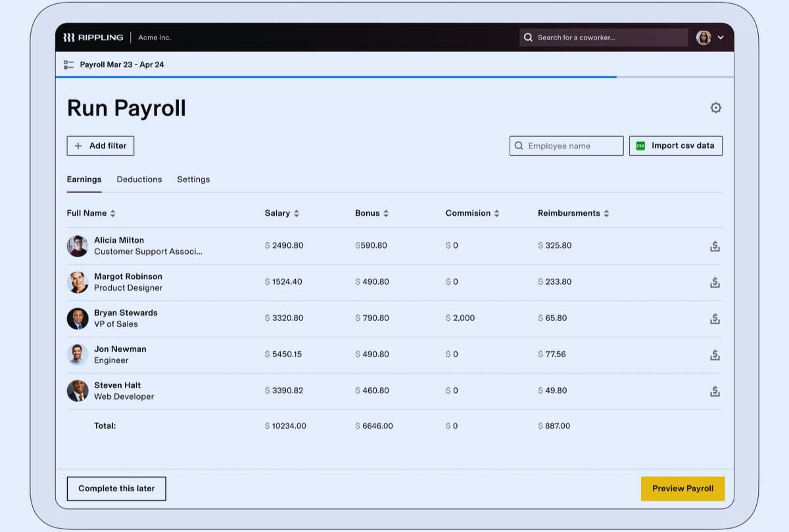The height and width of the screenshot is (532, 789).
Task: Sort by Bonus column arrows
Action: click(x=386, y=213)
